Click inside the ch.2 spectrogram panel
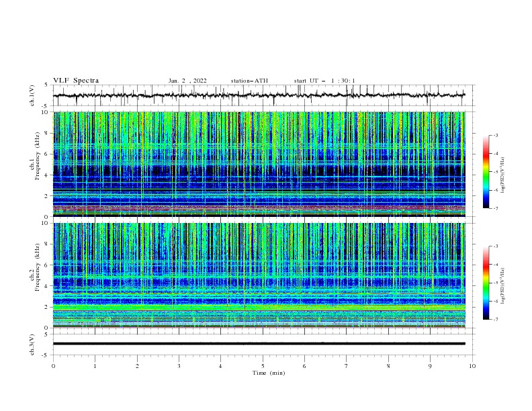Viewport: 532px width, 411px height. point(259,275)
